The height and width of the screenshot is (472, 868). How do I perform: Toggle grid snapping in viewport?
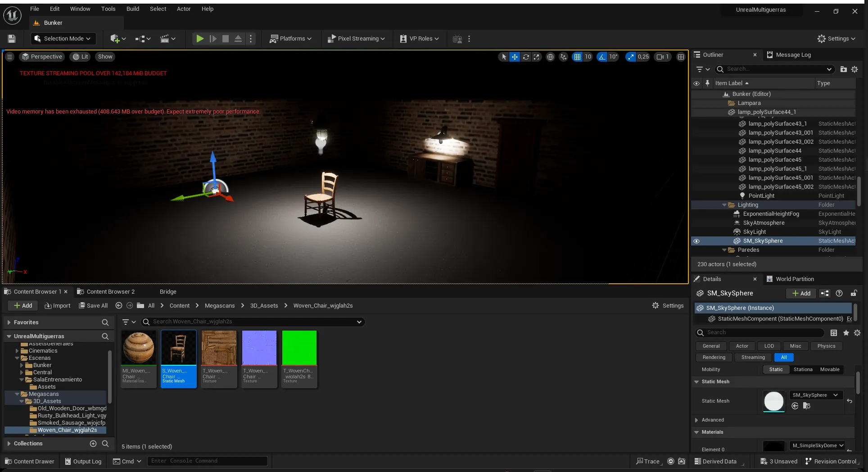pyautogui.click(x=577, y=57)
